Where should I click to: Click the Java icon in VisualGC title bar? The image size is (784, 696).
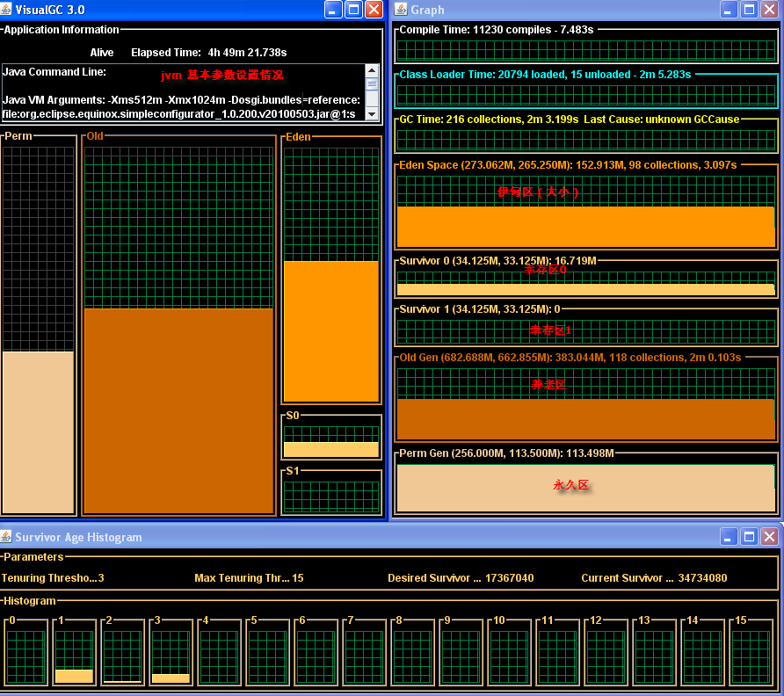tap(6, 10)
